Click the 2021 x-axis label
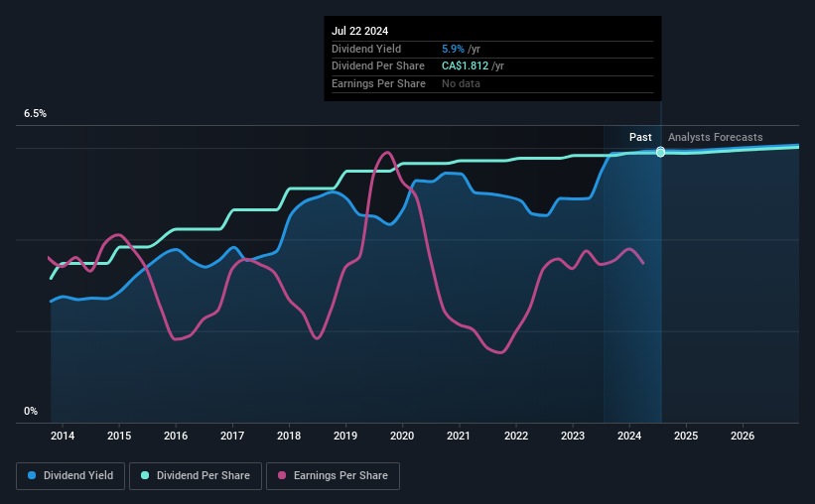 point(459,436)
